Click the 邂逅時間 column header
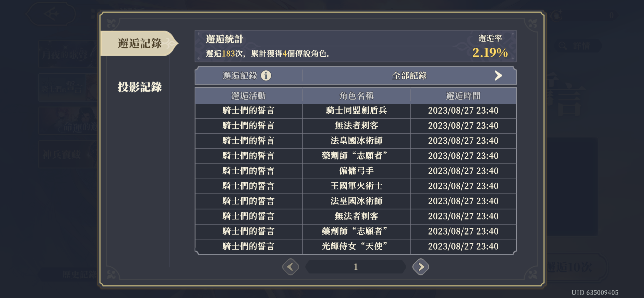The height and width of the screenshot is (298, 644). tap(463, 96)
